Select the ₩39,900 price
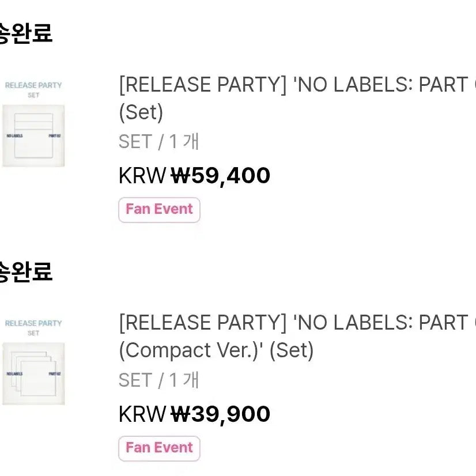This screenshot has width=476, height=476. click(x=220, y=414)
